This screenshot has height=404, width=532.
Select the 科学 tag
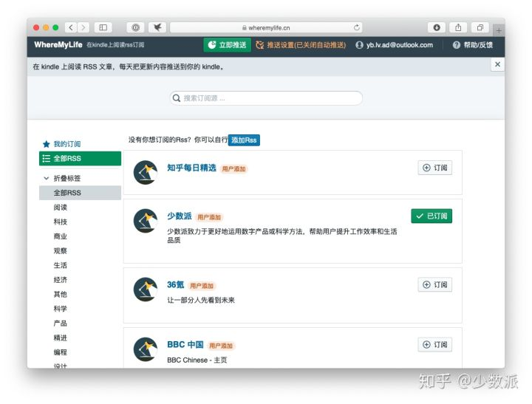pos(61,309)
